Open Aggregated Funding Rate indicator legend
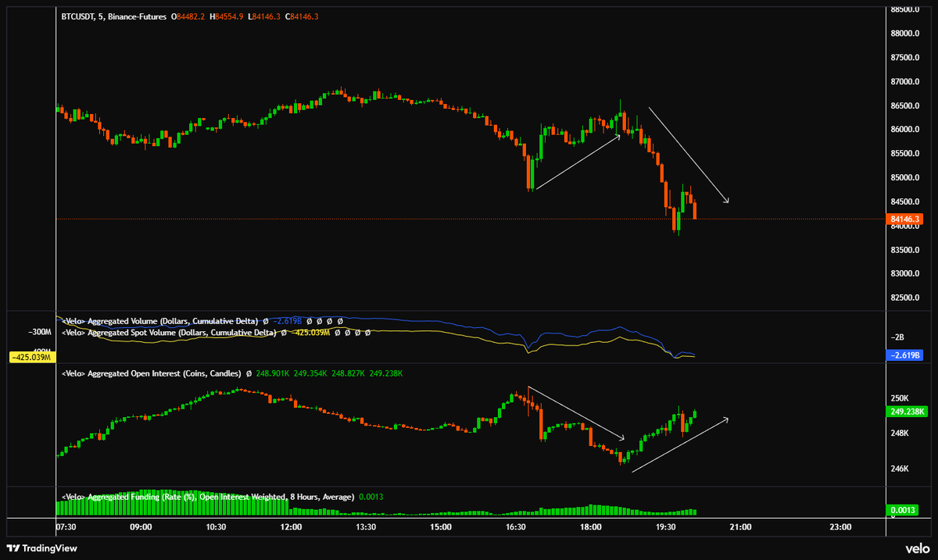 [208, 496]
